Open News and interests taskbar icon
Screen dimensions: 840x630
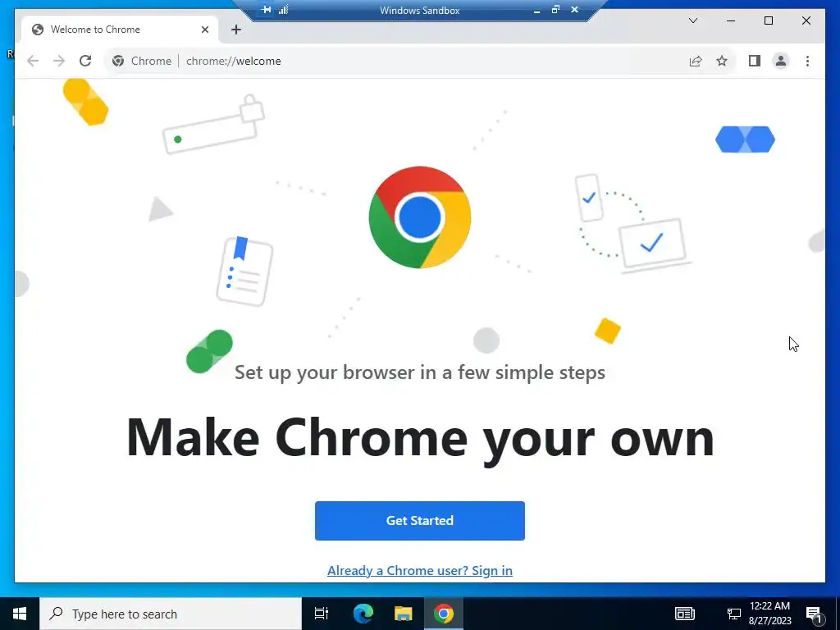coord(685,614)
